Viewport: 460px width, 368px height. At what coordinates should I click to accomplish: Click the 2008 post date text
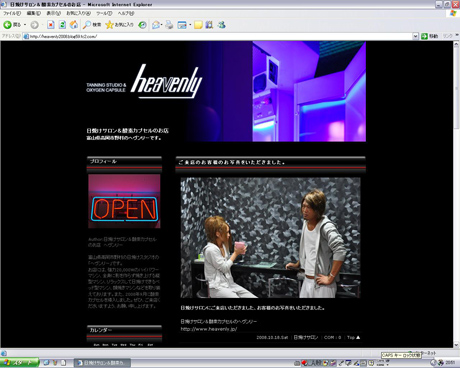(272, 337)
